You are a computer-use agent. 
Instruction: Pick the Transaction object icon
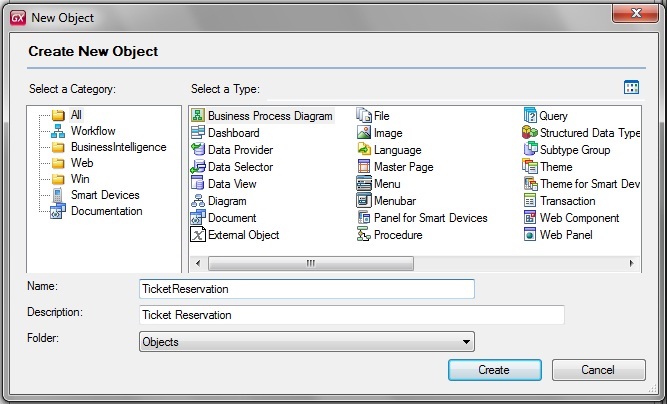[x=531, y=201]
